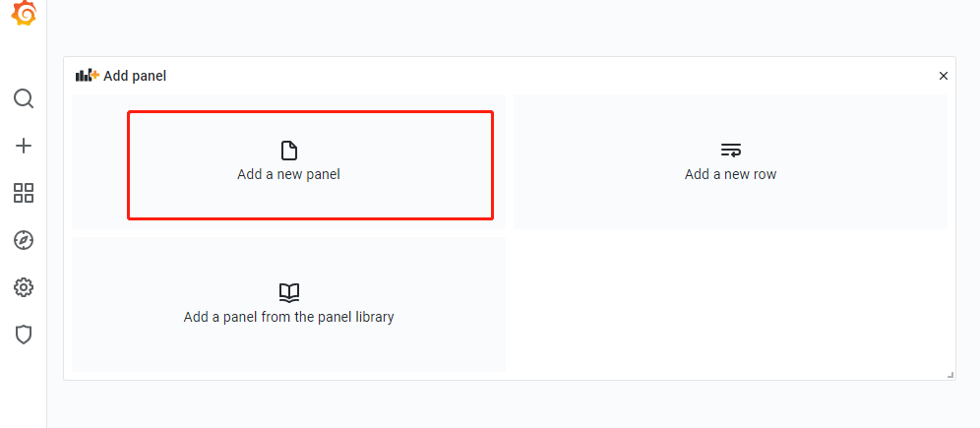Open the Configuration gear icon
This screenshot has height=428, width=980.
[x=24, y=287]
